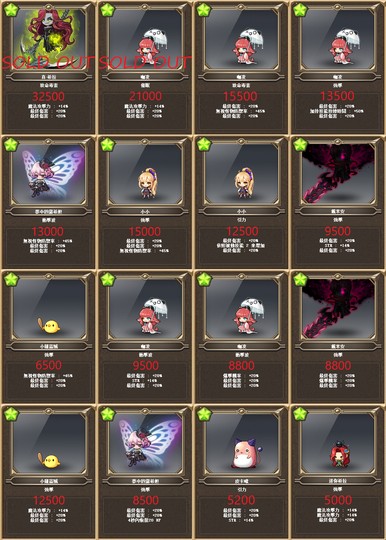The image size is (386, 540).
Task: Pick the umbrella girl portrait priced 13500
Action: coord(338,39)
